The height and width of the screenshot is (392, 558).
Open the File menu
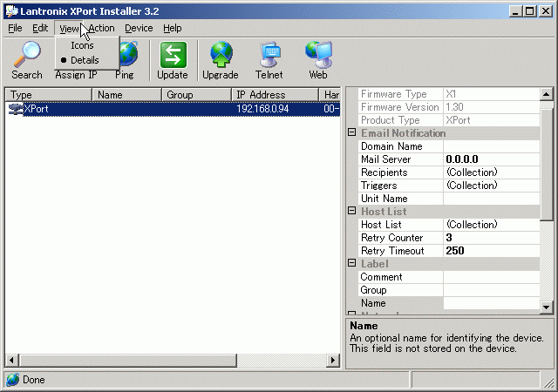[15, 28]
